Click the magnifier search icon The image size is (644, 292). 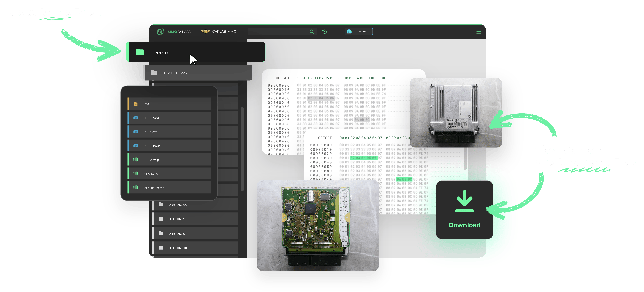pos(312,32)
